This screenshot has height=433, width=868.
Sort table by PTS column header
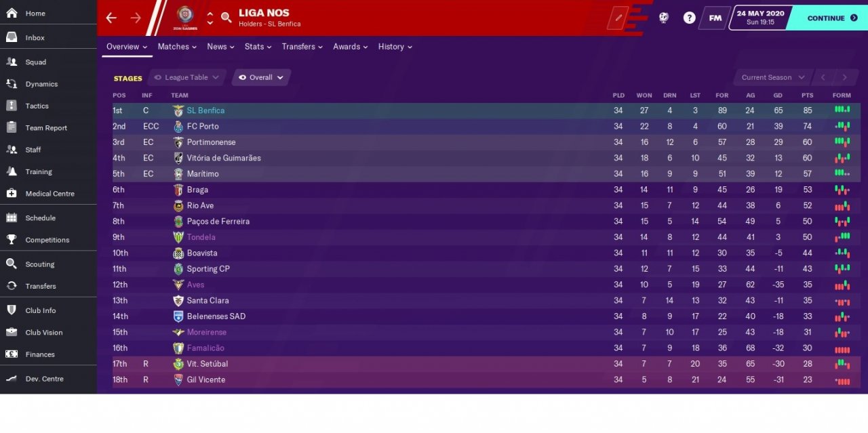807,96
